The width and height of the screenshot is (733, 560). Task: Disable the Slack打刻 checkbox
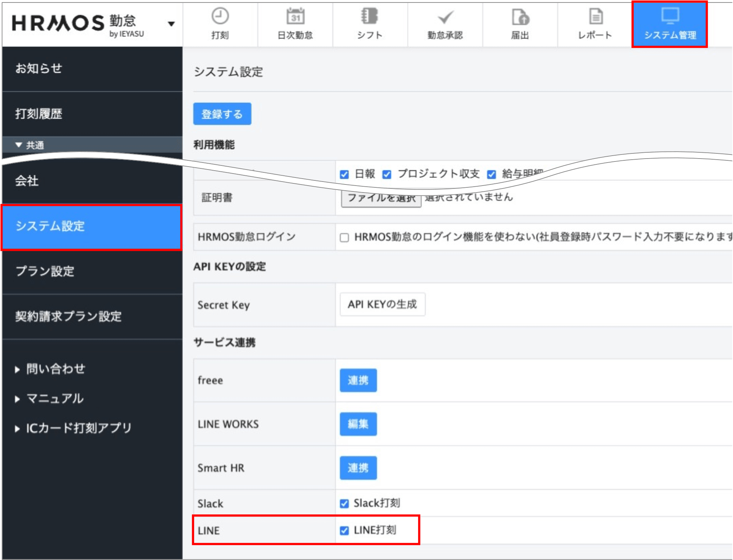(x=344, y=504)
